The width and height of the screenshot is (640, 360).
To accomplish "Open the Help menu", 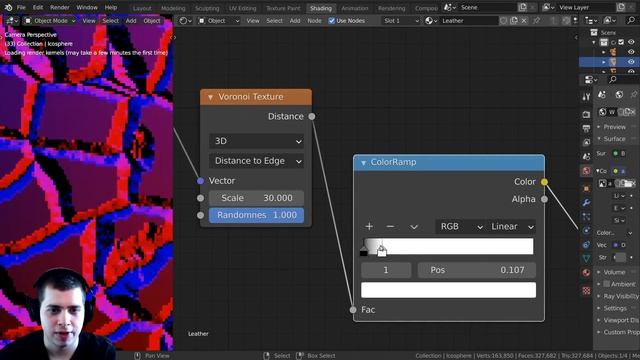I will coord(111,7).
